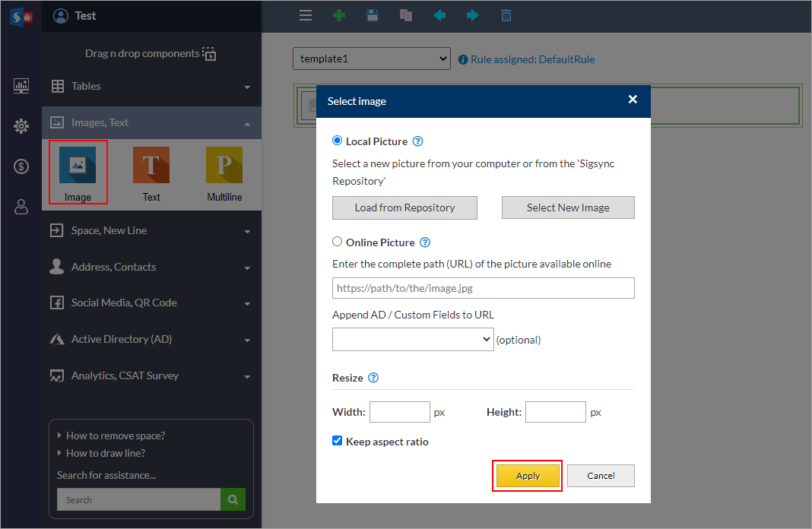Expand the Tables section
This screenshot has height=529, width=812.
pos(151,87)
